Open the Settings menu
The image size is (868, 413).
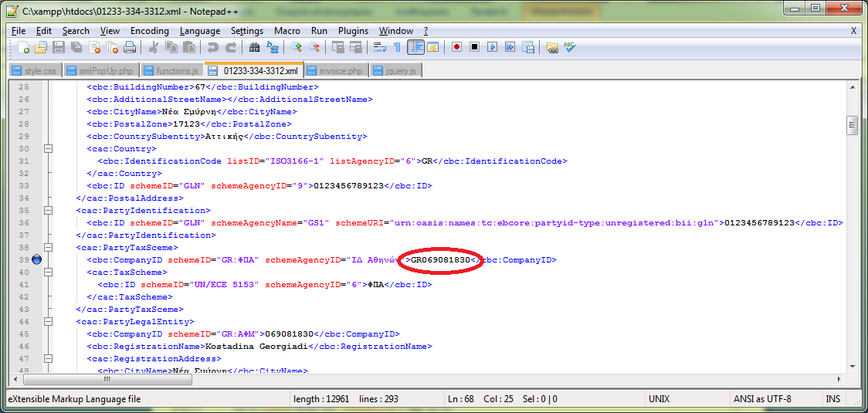tap(247, 31)
